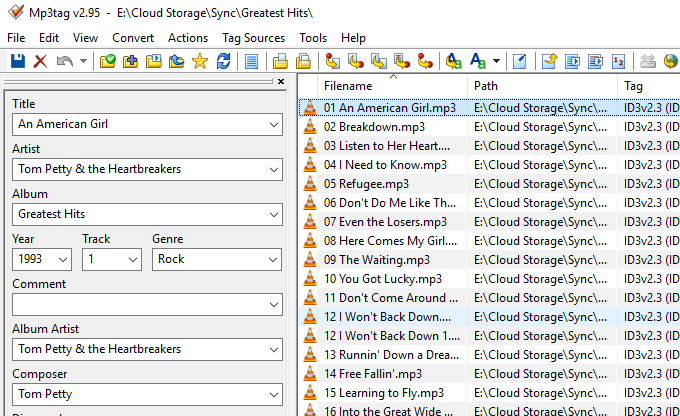Screen dimensions: 680x416
Task: Expand the Comment field dropdown
Action: (274, 305)
